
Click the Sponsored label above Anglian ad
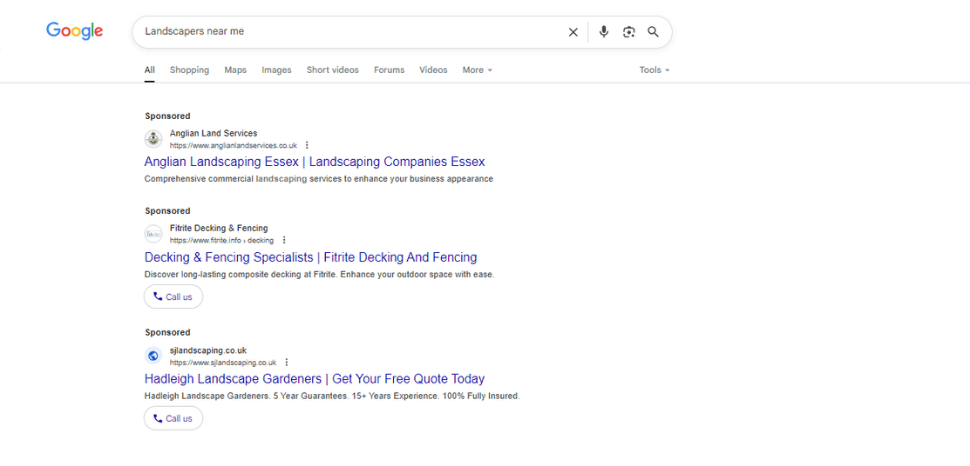[168, 116]
